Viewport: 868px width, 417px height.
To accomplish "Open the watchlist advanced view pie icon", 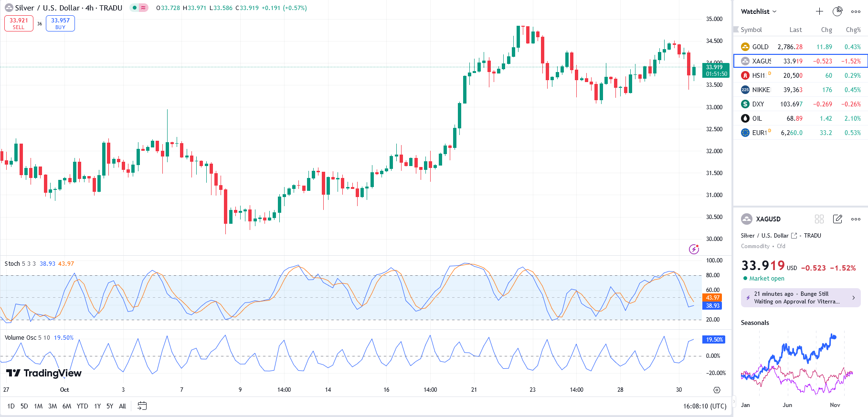I will (837, 11).
